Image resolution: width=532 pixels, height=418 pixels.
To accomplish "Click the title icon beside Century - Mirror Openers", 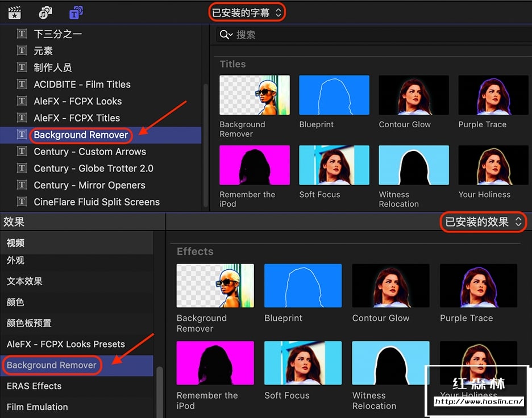I will [x=22, y=185].
